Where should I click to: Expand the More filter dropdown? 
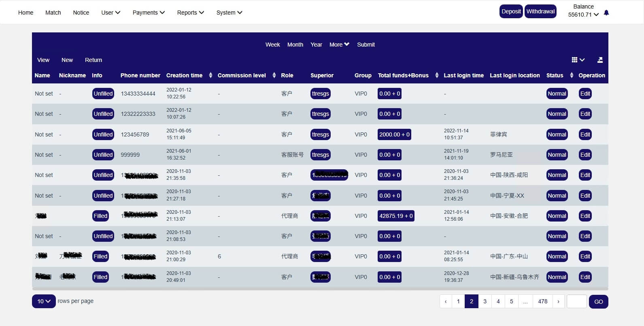pyautogui.click(x=339, y=45)
